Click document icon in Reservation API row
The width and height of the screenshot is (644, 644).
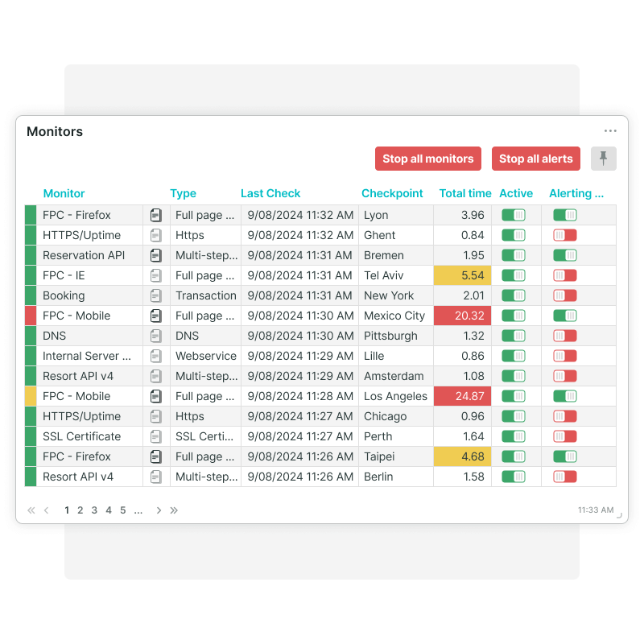[x=156, y=255]
